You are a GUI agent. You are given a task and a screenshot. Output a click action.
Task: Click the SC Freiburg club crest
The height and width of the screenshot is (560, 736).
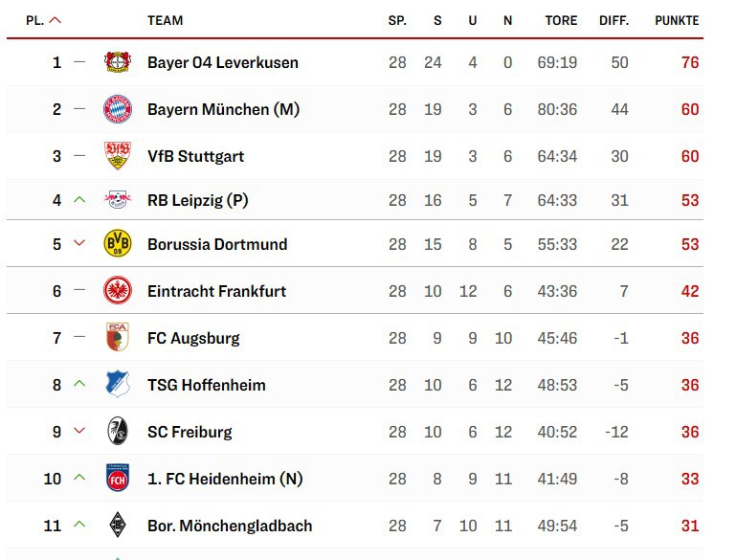click(x=118, y=432)
